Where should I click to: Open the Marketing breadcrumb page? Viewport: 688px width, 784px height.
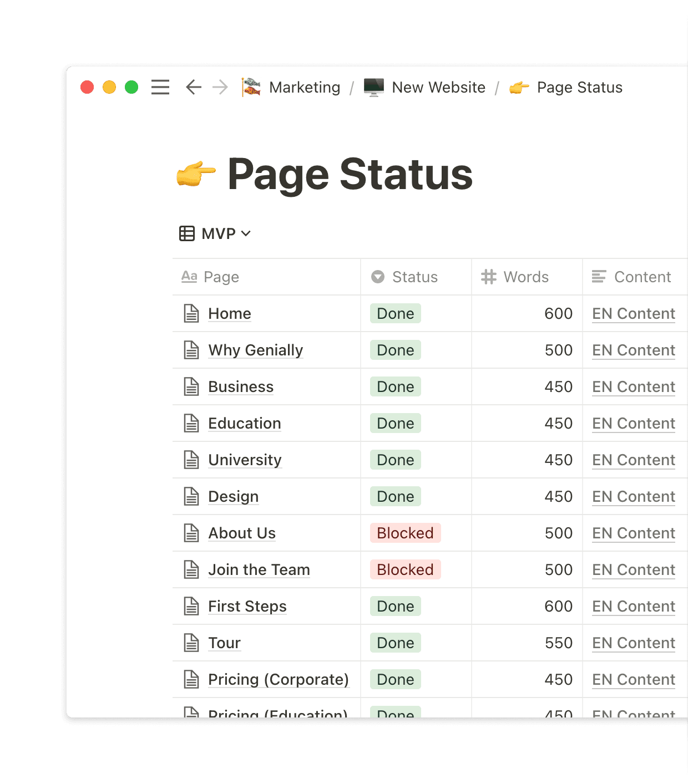305,88
